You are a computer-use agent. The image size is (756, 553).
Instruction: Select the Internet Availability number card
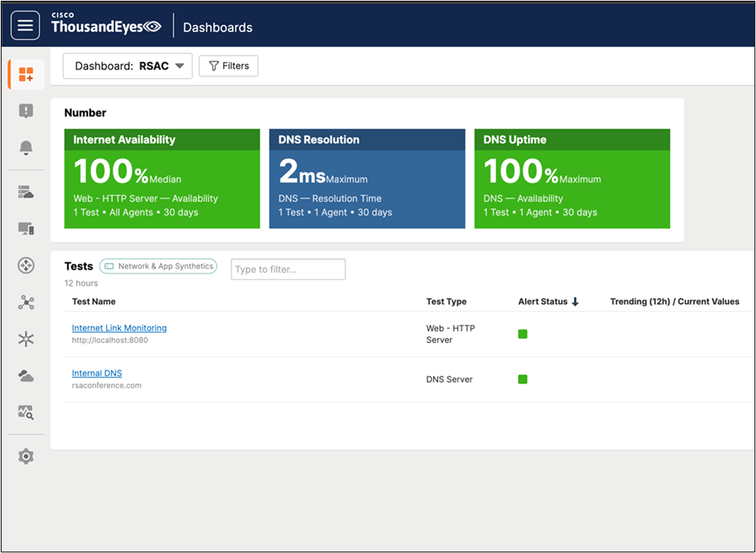coord(162,178)
